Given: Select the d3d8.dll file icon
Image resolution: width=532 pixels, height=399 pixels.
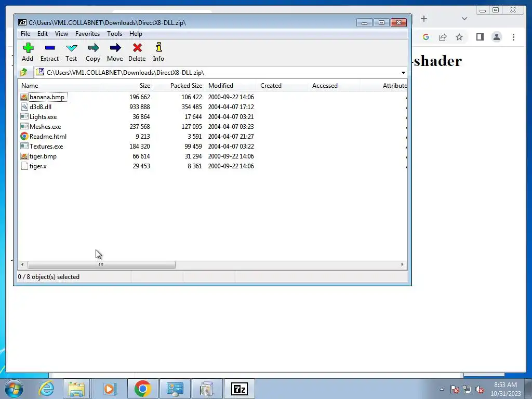Looking at the screenshot, I should click(x=24, y=107).
